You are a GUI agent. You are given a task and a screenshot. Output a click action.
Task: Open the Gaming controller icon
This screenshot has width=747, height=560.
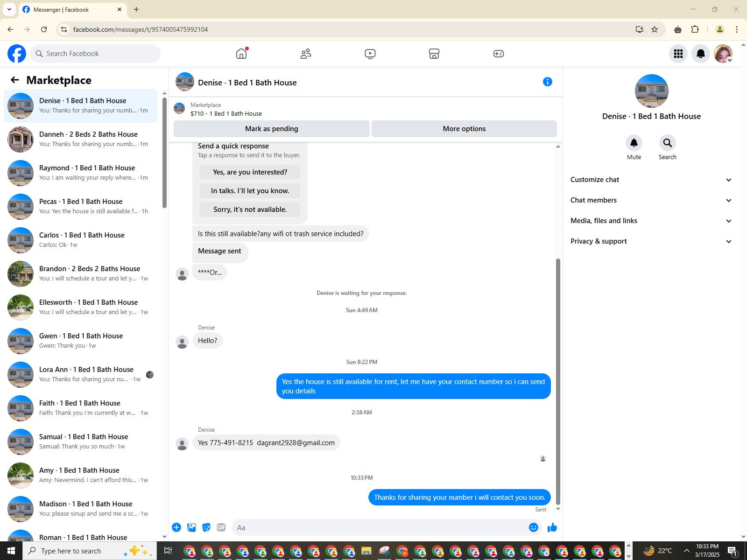[x=499, y=54]
